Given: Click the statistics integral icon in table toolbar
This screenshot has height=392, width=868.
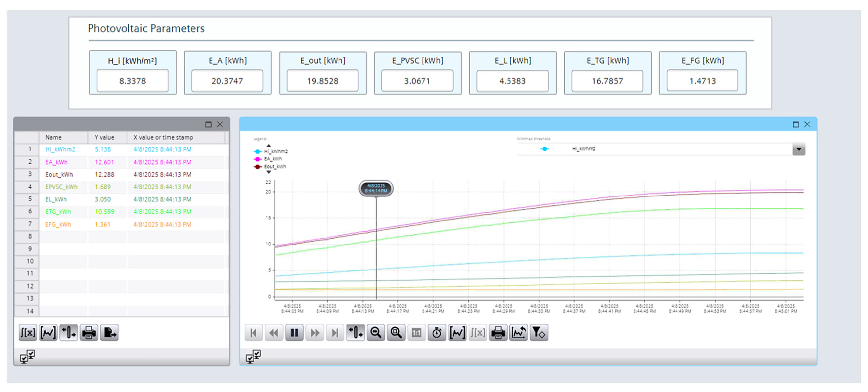Looking at the screenshot, I should 28,333.
